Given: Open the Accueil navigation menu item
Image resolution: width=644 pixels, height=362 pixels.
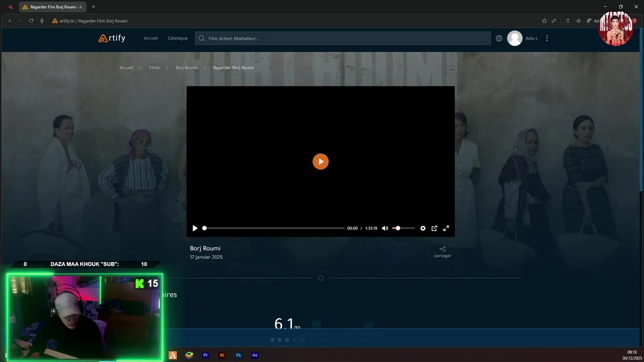Looking at the screenshot, I should (150, 38).
